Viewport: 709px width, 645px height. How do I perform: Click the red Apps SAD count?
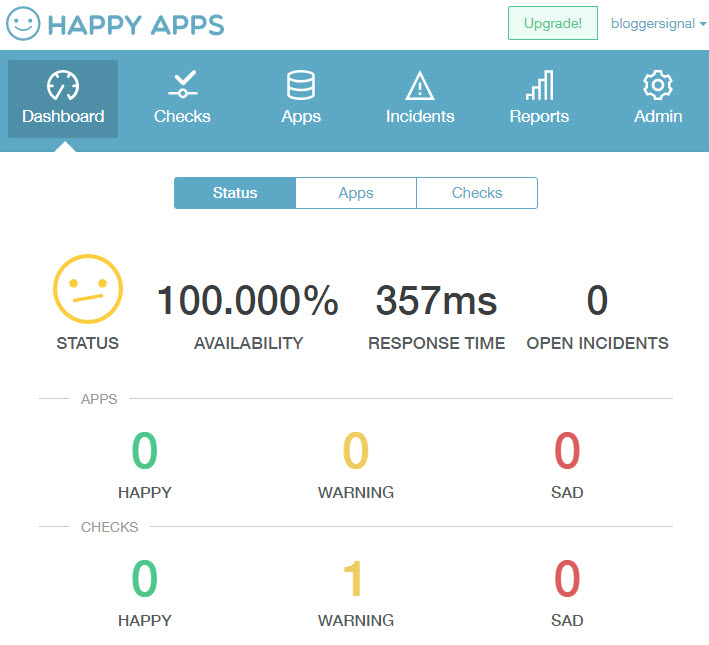click(567, 451)
